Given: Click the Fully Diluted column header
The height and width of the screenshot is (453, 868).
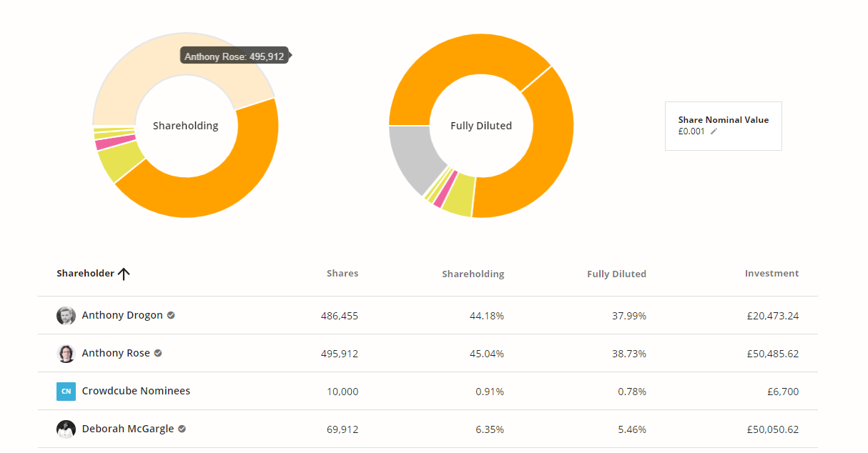Looking at the screenshot, I should click(616, 274).
